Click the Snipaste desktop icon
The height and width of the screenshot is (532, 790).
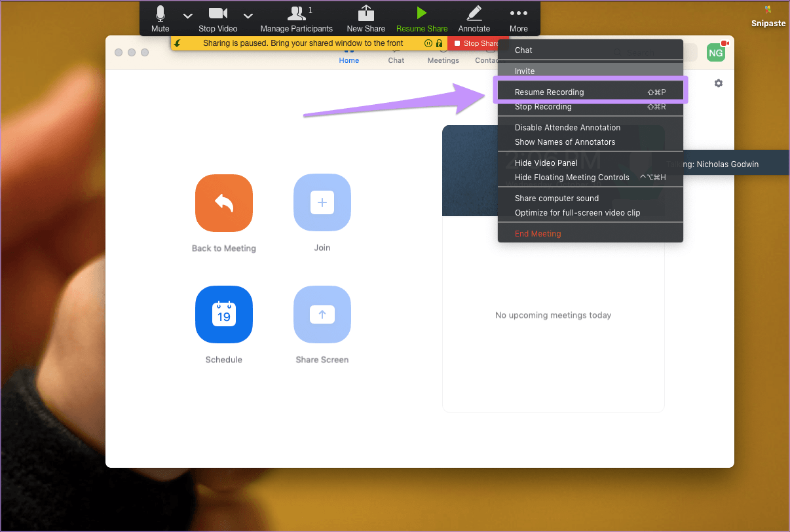point(768,16)
